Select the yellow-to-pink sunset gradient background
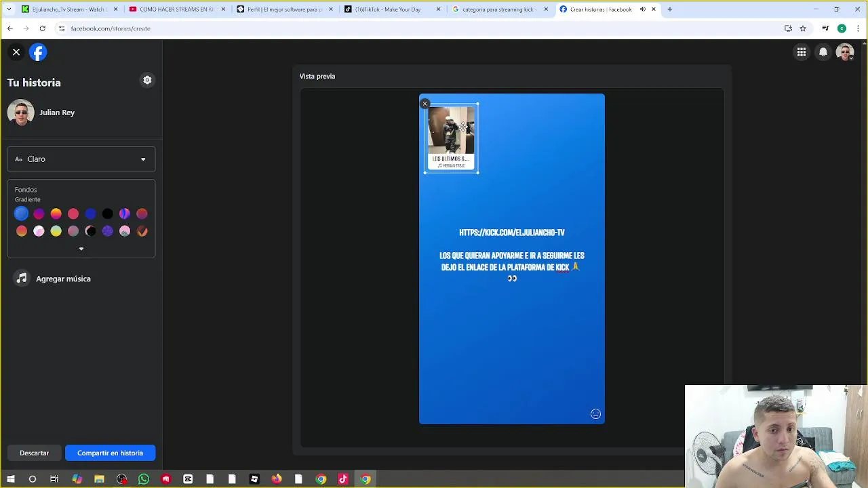Viewport: 868px width, 488px height. tap(56, 213)
